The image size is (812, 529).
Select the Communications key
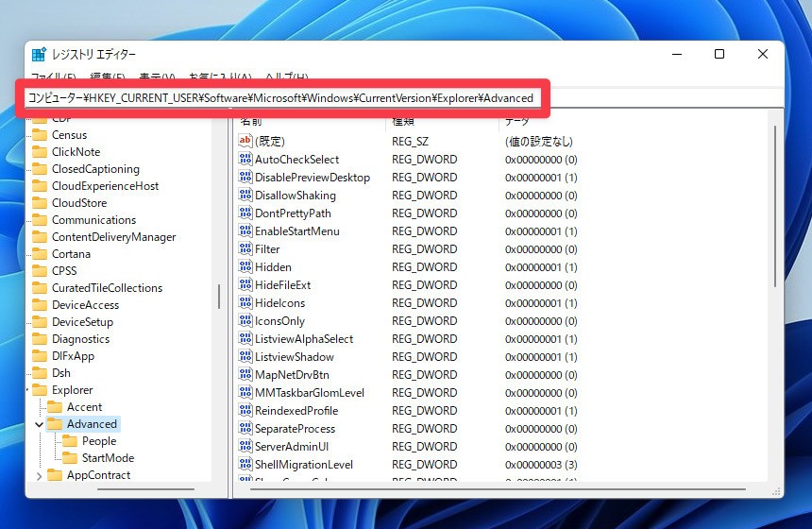click(x=93, y=220)
